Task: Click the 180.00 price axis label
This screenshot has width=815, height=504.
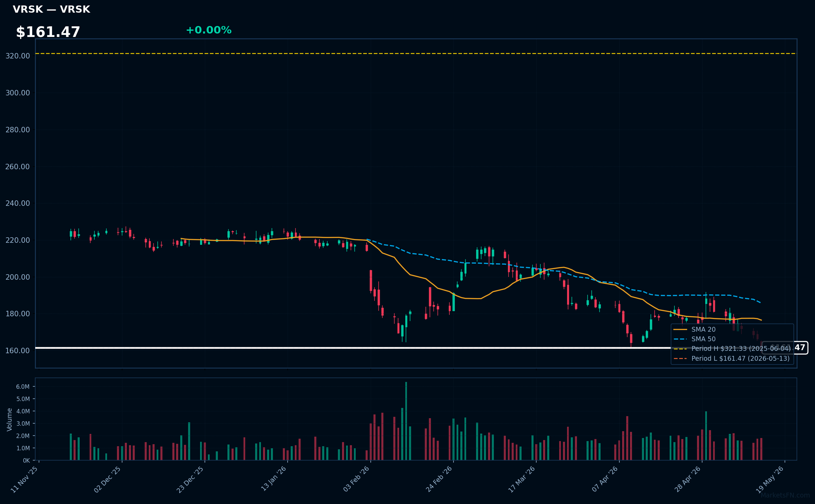Action: tap(18, 314)
